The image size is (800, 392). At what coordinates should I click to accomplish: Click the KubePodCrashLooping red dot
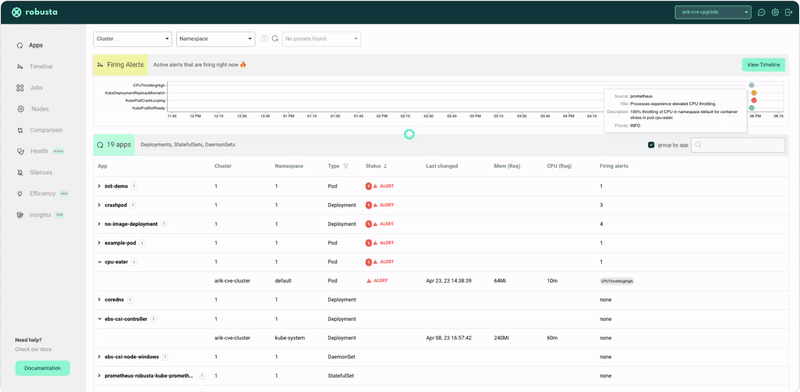[754, 101]
